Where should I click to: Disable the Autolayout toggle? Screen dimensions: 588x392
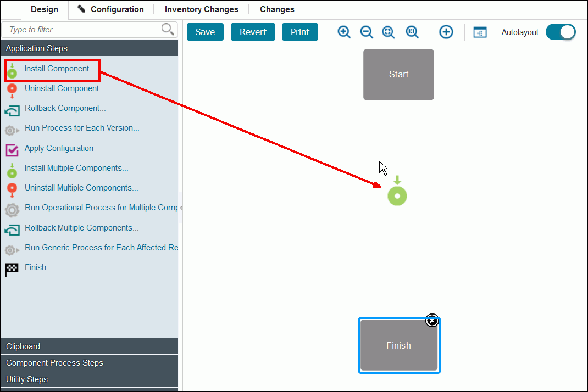coord(561,32)
